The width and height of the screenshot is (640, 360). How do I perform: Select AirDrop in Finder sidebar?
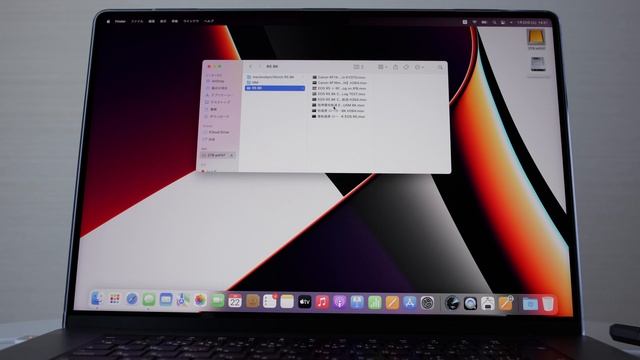[x=216, y=81]
